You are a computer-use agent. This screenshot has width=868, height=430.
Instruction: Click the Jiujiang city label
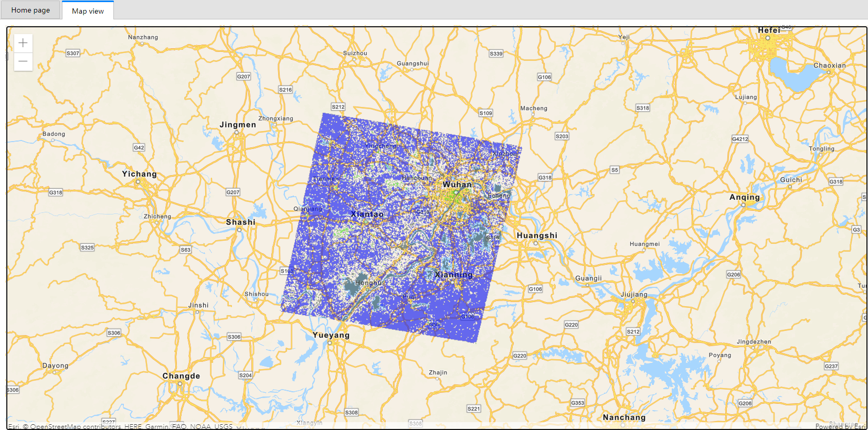click(634, 294)
